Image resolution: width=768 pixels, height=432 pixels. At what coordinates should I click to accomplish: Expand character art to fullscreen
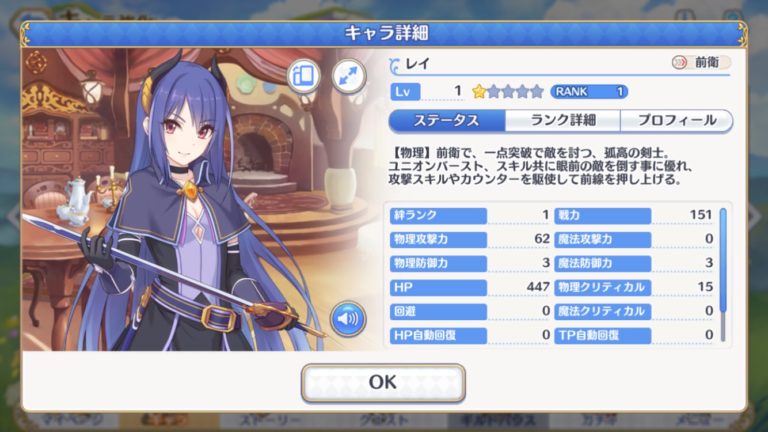349,76
